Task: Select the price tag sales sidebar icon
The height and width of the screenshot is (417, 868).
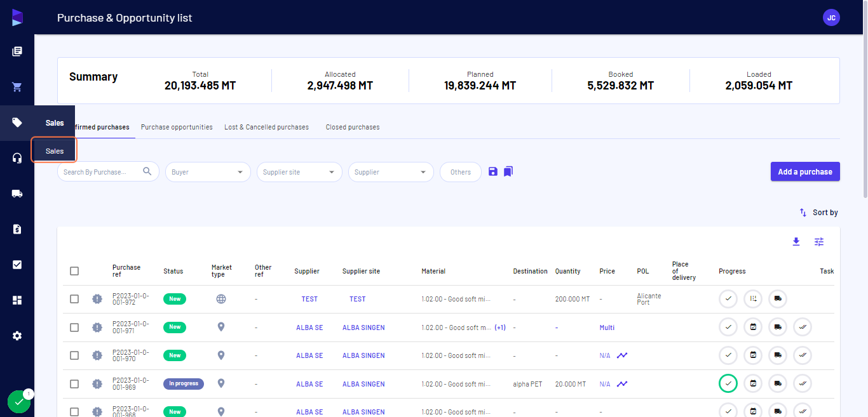Action: [x=17, y=122]
